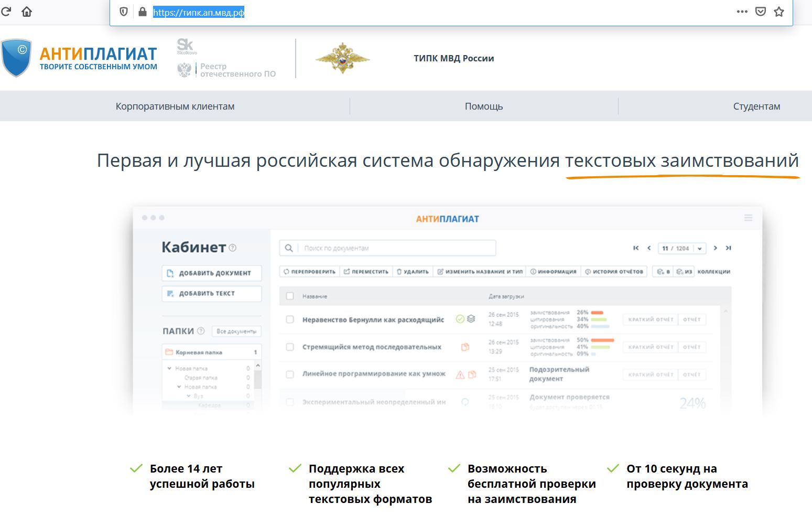This screenshot has width=812, height=514.
Task: Check the Линейное программирование как умнож document
Action: 290,374
